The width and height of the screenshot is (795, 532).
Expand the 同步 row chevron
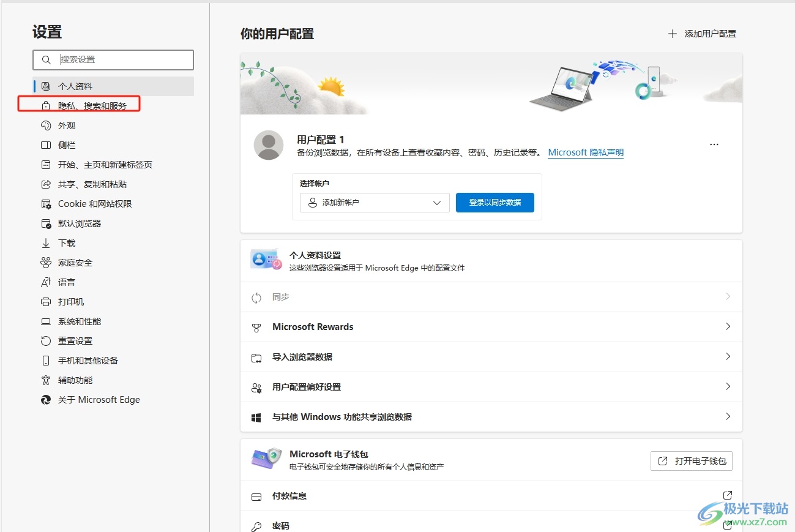728,296
